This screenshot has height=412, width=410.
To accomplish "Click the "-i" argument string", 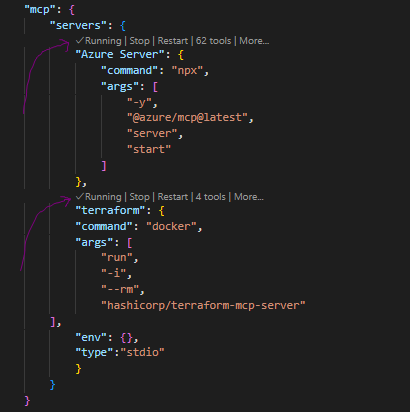I will pyautogui.click(x=114, y=274).
